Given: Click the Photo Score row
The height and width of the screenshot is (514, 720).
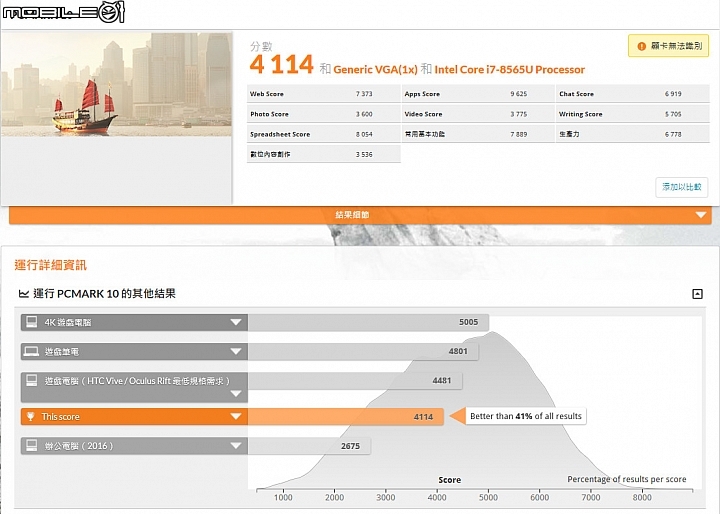Looking at the screenshot, I should (324, 114).
